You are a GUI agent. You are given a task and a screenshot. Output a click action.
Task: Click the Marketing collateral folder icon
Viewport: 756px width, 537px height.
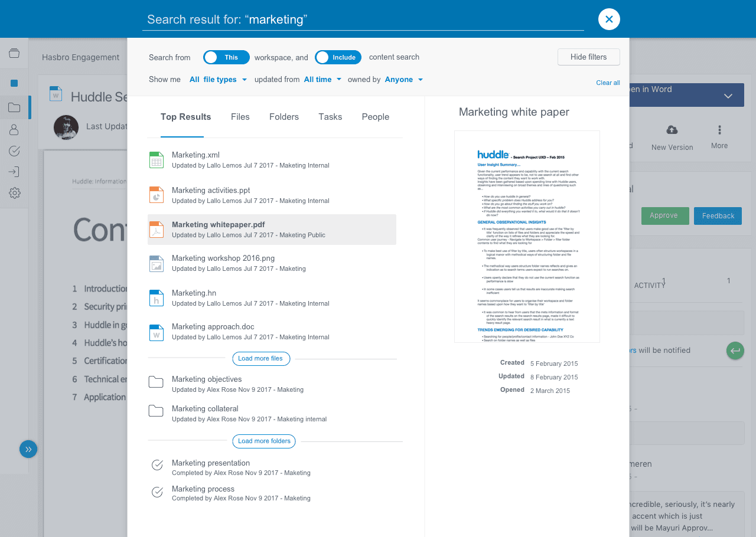pyautogui.click(x=156, y=411)
